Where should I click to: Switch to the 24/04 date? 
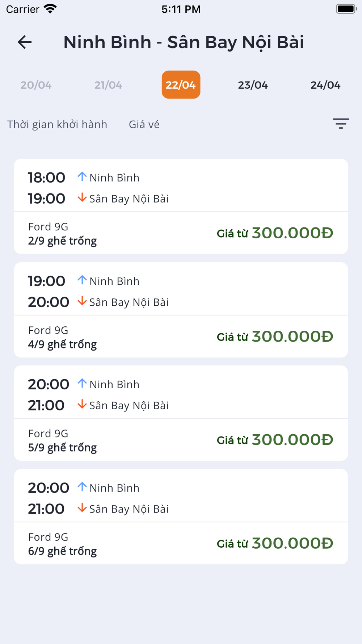click(x=325, y=85)
